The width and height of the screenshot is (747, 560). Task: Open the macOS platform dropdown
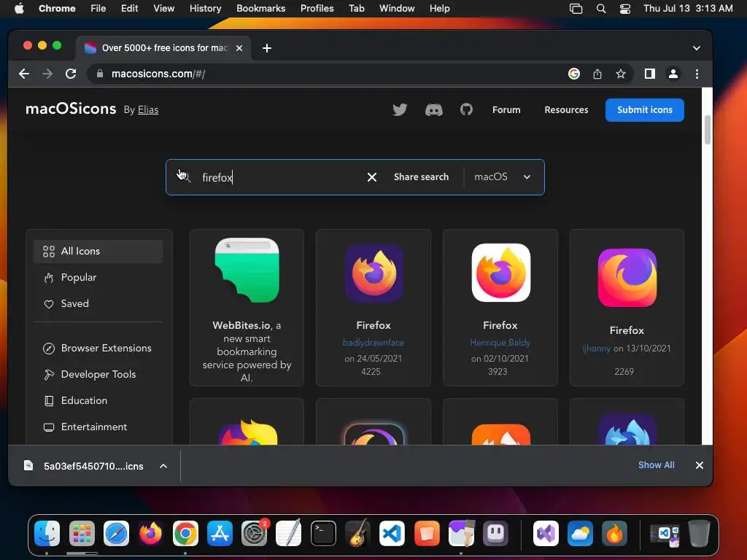pos(503,176)
